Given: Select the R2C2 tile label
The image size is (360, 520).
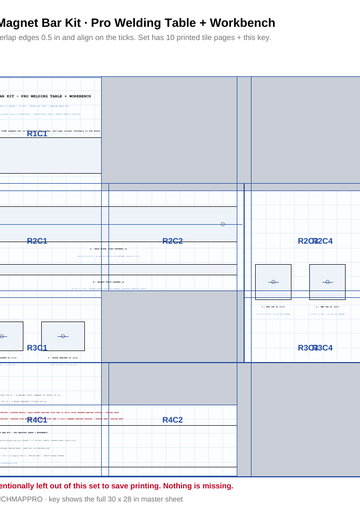Looking at the screenshot, I should [x=172, y=241].
